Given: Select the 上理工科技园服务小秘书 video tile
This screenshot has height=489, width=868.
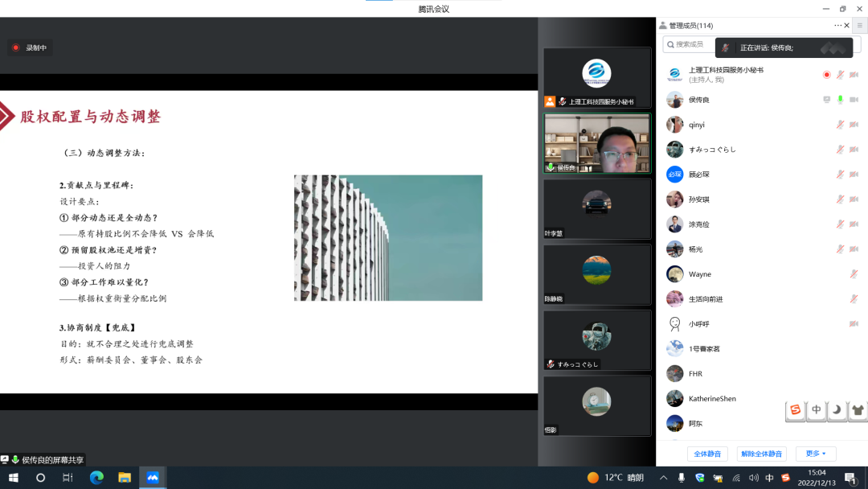Looking at the screenshot, I should (x=596, y=77).
